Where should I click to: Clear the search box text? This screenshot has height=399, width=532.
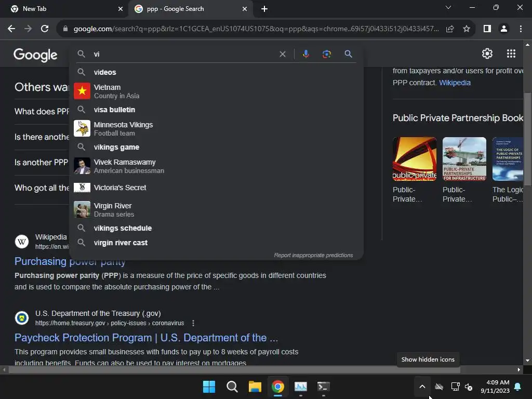282,54
